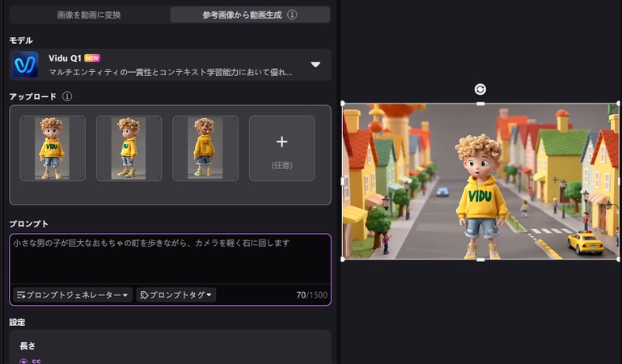Image resolution: width=622 pixels, height=364 pixels.
Task: Open the プロンプトタグ dropdown
Action: [176, 295]
